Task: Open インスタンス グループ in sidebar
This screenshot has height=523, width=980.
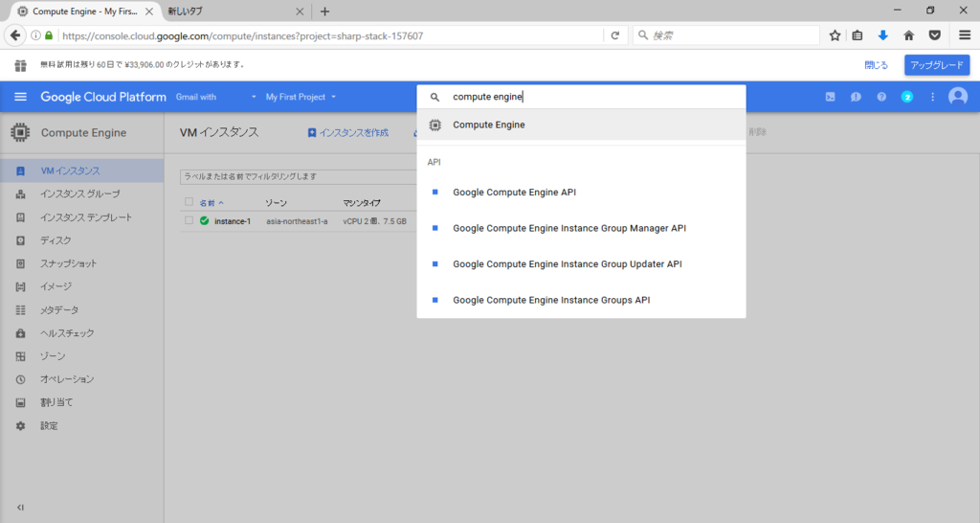Action: [80, 193]
